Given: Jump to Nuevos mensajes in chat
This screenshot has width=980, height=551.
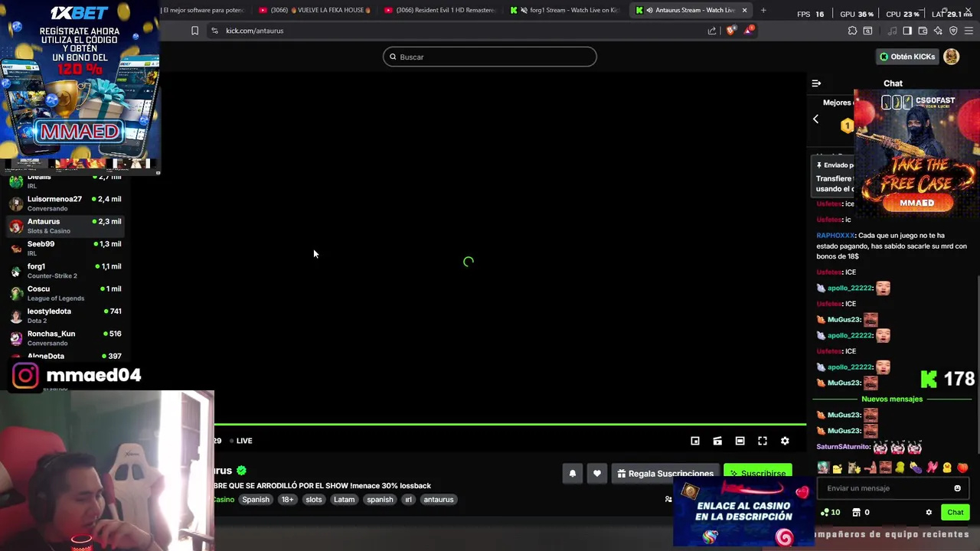Looking at the screenshot, I should coord(892,399).
